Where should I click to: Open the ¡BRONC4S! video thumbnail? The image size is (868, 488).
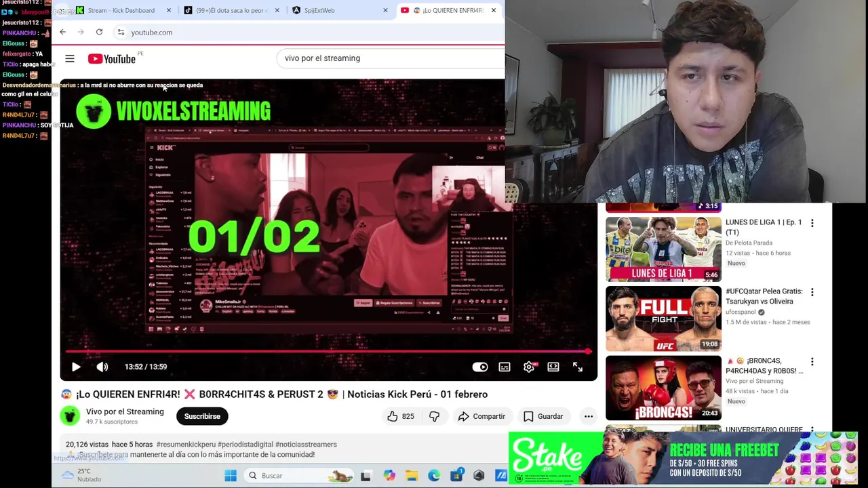663,388
